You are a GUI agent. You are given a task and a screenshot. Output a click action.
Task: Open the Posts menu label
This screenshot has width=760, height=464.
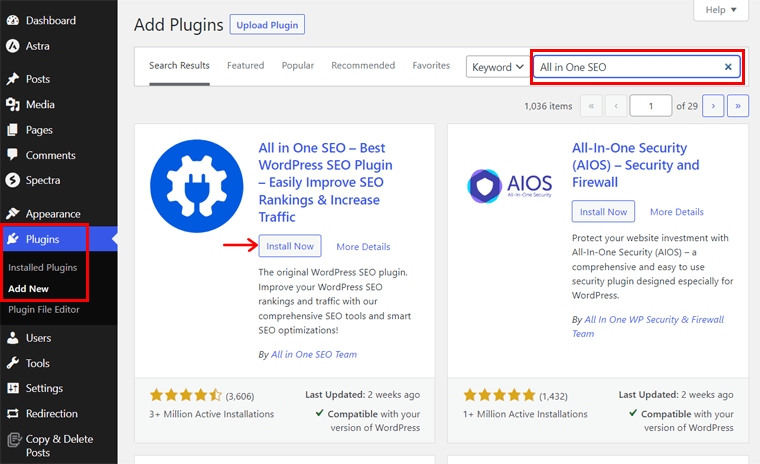(38, 79)
